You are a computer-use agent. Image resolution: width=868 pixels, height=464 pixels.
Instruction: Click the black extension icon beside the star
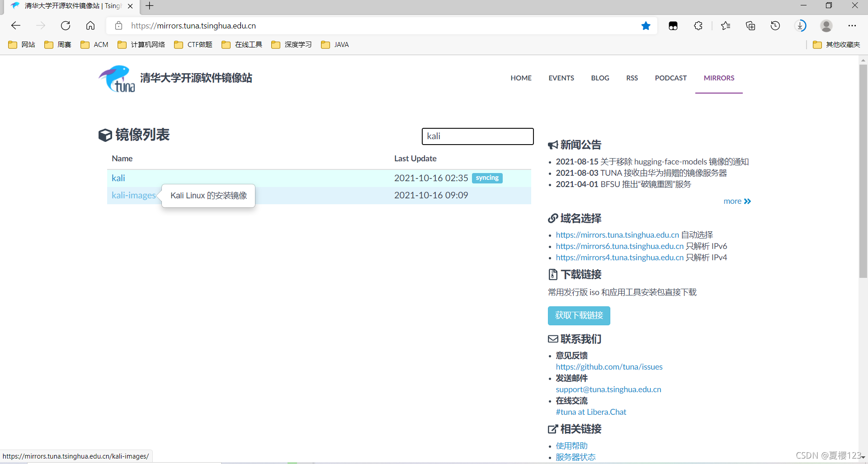click(673, 26)
